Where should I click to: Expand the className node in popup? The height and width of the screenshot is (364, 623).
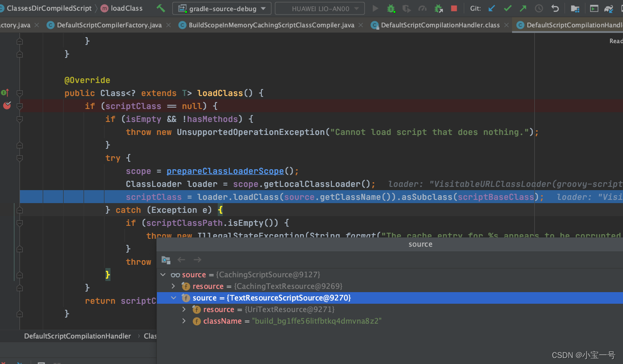[x=184, y=321]
